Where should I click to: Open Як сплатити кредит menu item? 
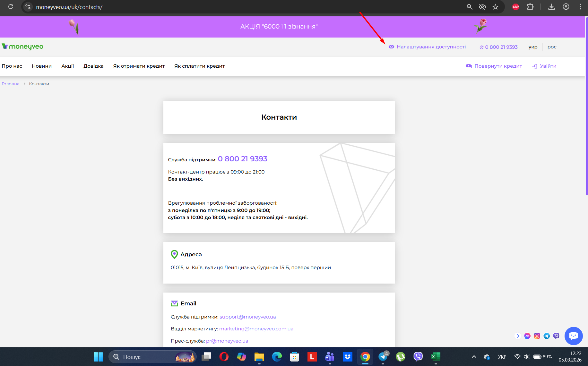[x=200, y=66]
